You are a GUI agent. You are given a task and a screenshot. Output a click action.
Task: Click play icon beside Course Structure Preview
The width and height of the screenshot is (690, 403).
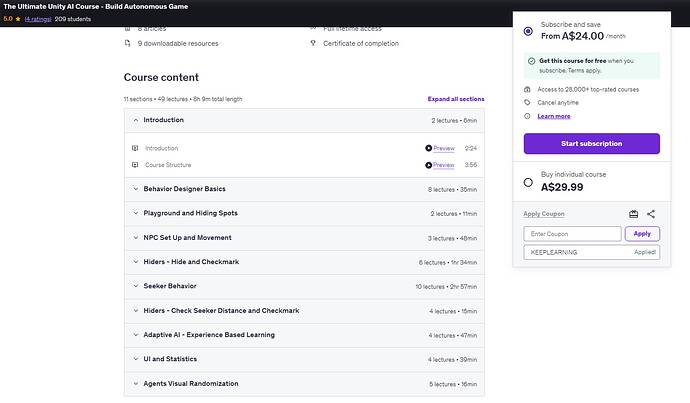click(428, 165)
